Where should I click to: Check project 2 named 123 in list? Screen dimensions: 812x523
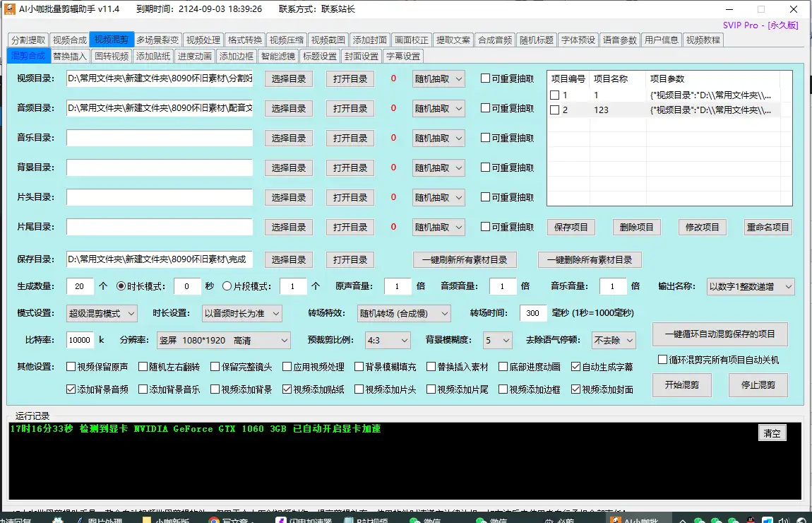coord(554,110)
